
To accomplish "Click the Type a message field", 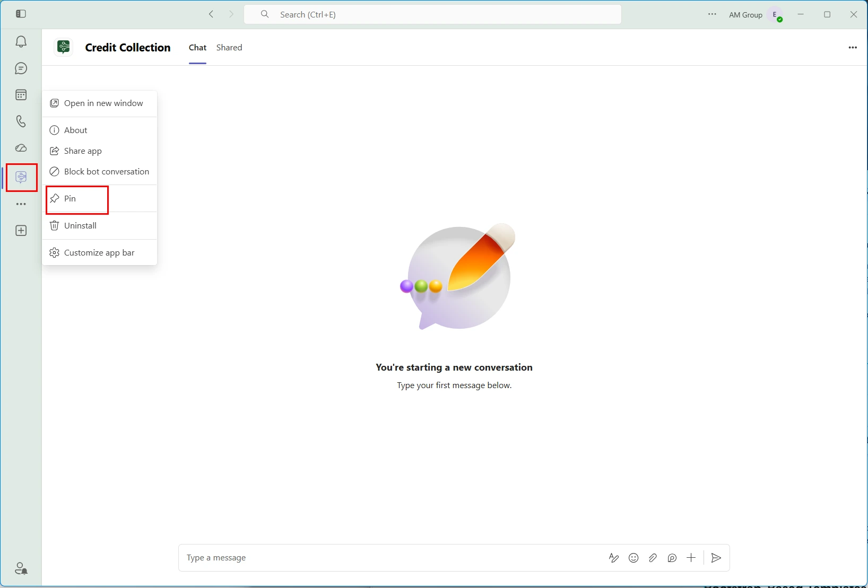I will point(393,558).
